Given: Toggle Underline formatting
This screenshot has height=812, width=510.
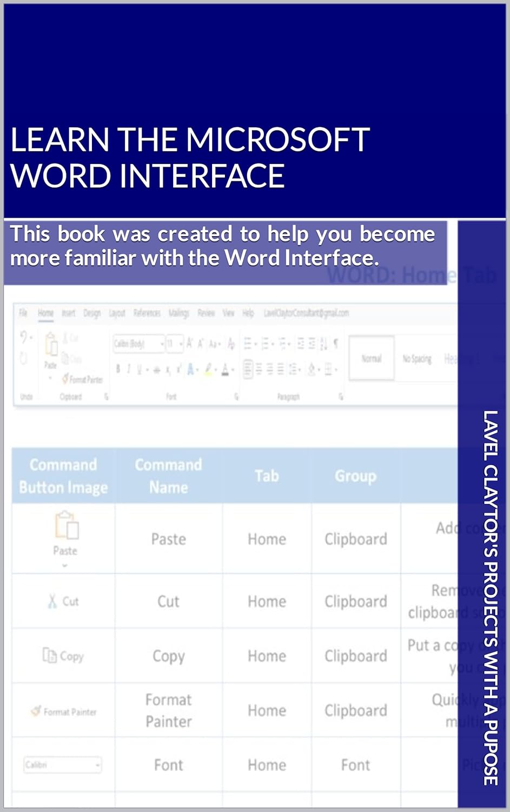Looking at the screenshot, I should pos(138,368).
